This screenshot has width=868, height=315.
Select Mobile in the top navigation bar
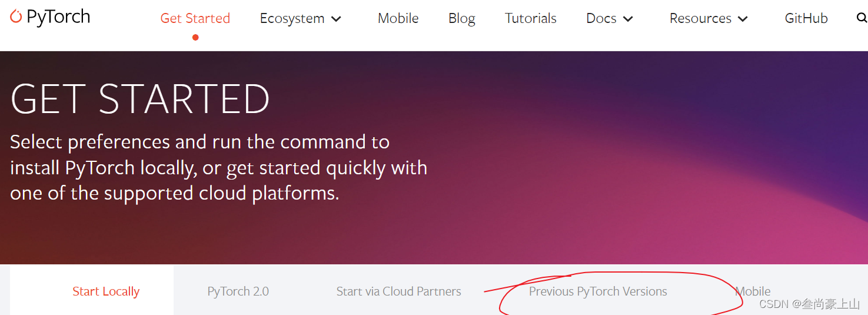398,18
